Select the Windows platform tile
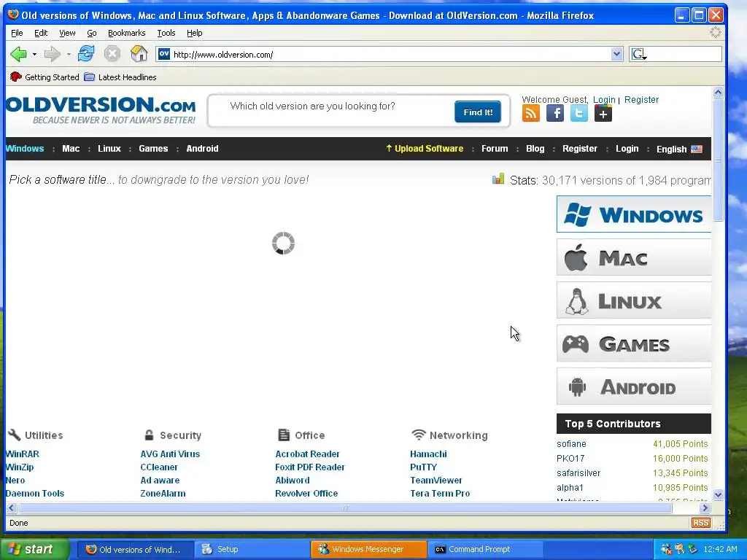747x560 pixels. tap(634, 214)
